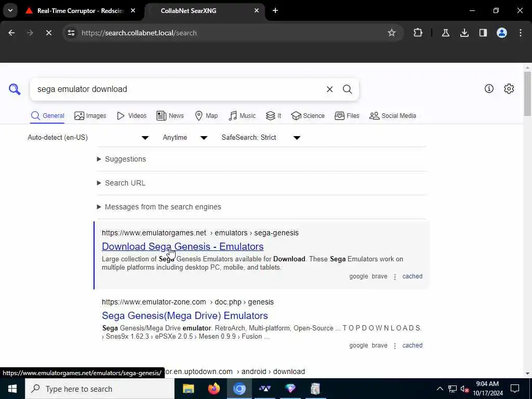The height and width of the screenshot is (399, 532).
Task: Open more options dots for emulatorgames.net result
Action: click(395, 277)
